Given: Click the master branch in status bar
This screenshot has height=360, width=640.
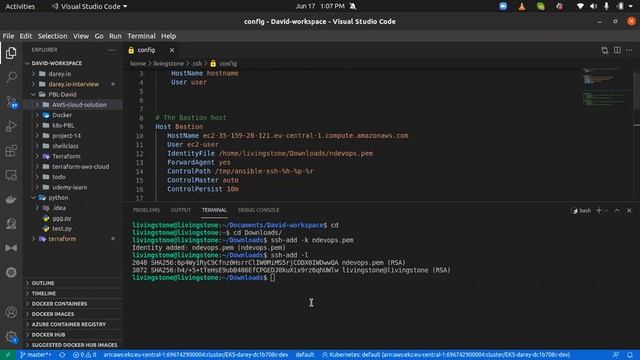Looking at the screenshot, I should coord(36,355).
